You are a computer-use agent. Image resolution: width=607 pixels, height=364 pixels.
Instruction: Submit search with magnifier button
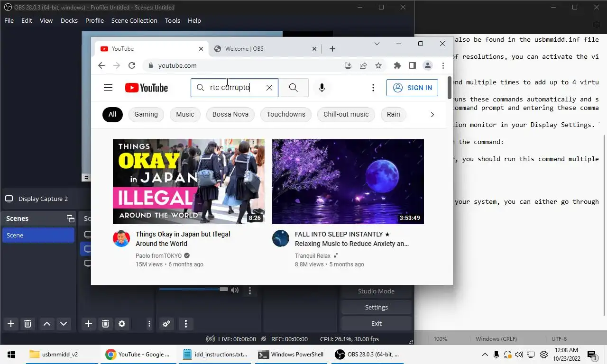[294, 88]
